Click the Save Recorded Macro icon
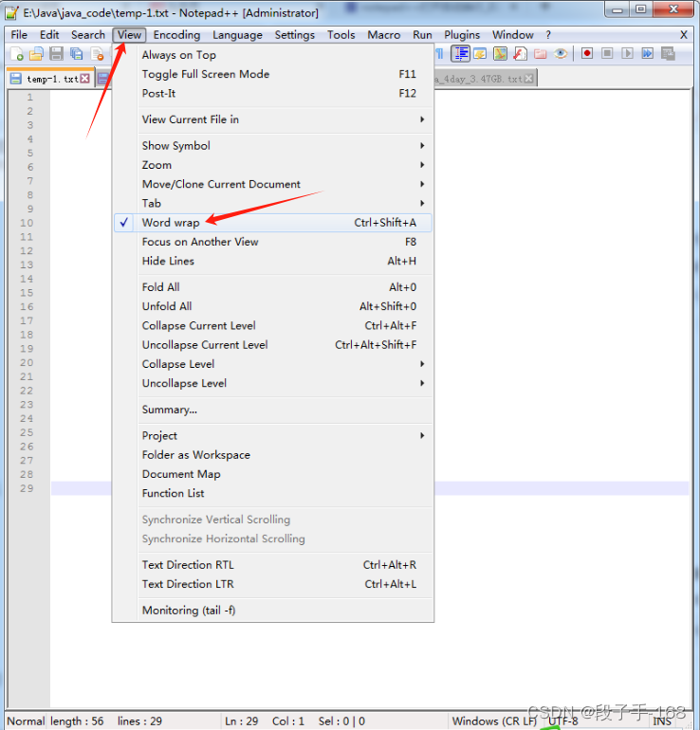The height and width of the screenshot is (730, 700). 668,53
